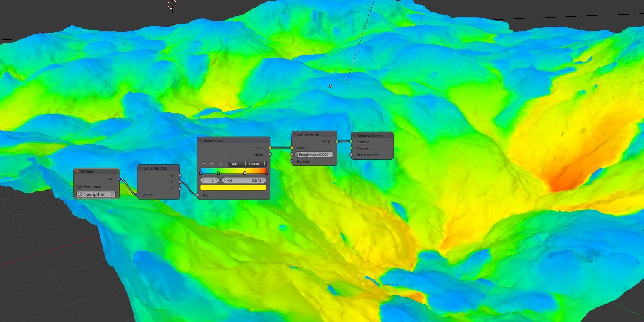644x322 pixels.
Task: Click the Pos 0.673 position field
Action: (244, 180)
